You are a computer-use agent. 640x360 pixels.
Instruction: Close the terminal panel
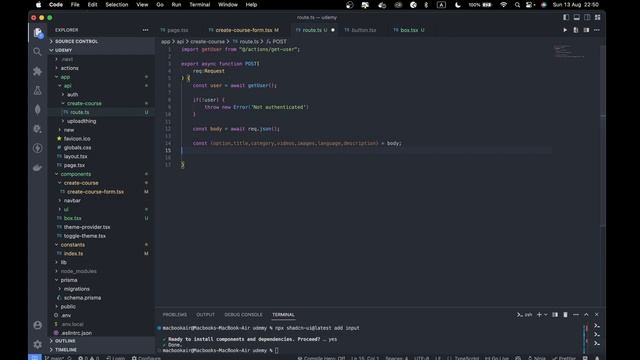pyautogui.click(x=597, y=315)
